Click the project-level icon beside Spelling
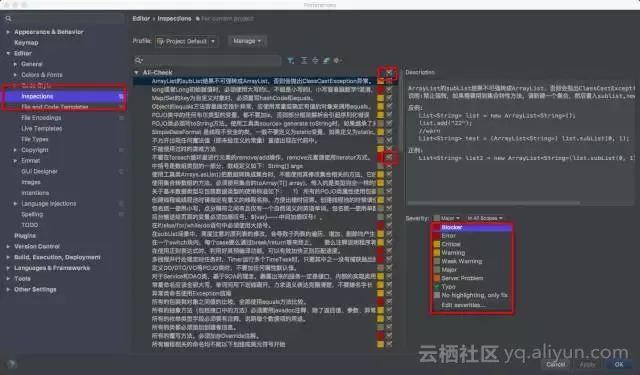The width and height of the screenshot is (640, 375). (x=121, y=214)
